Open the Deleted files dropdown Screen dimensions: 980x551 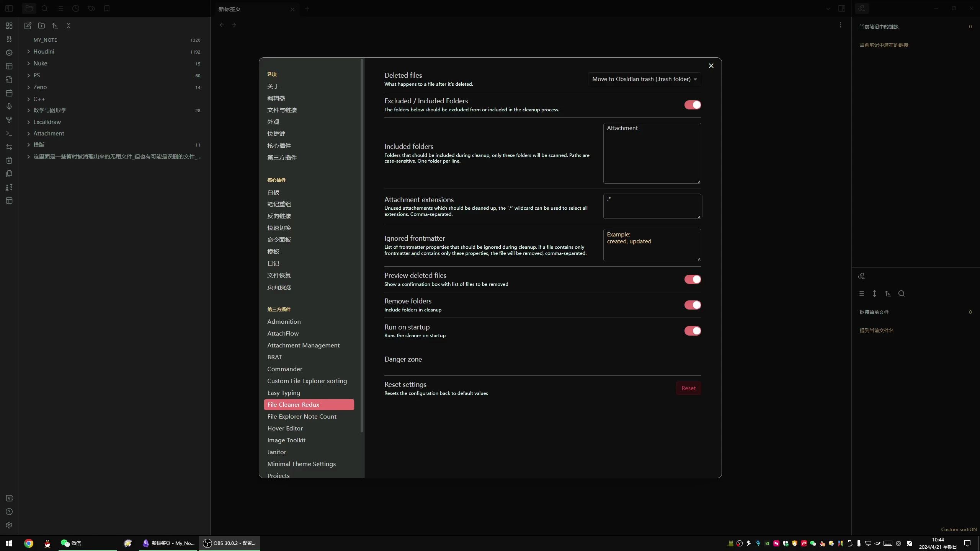(x=644, y=79)
